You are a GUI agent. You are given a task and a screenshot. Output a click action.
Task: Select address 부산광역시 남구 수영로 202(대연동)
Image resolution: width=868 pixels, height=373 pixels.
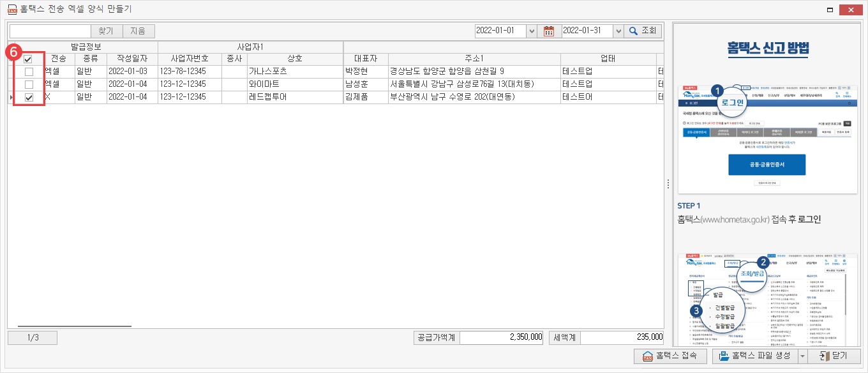point(474,97)
